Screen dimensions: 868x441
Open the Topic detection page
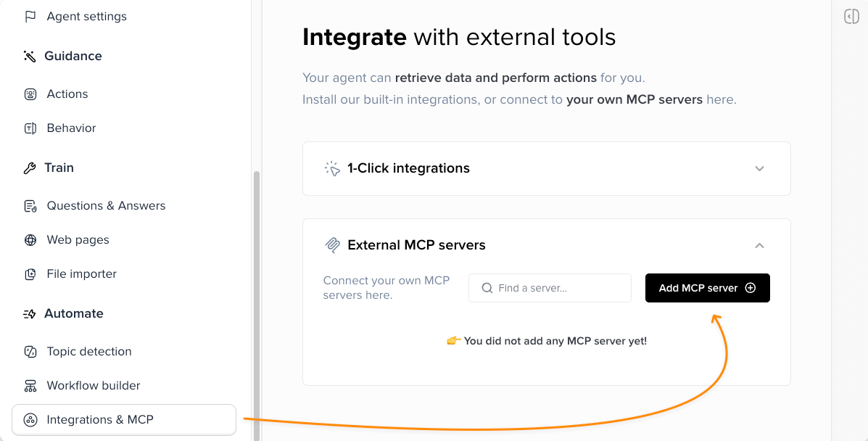[89, 351]
